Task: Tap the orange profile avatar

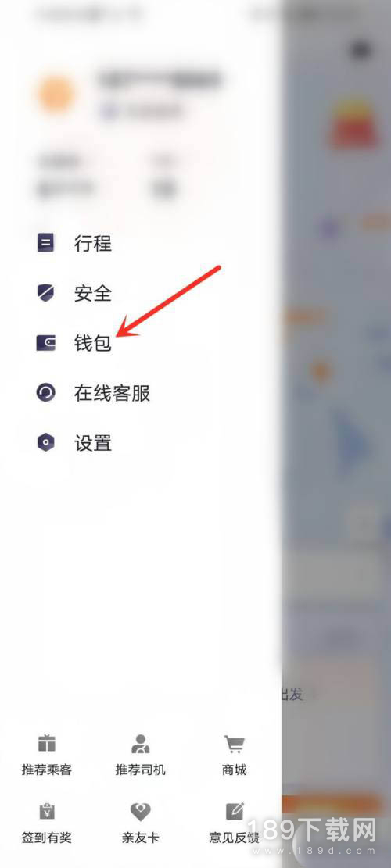Action: pos(56,93)
